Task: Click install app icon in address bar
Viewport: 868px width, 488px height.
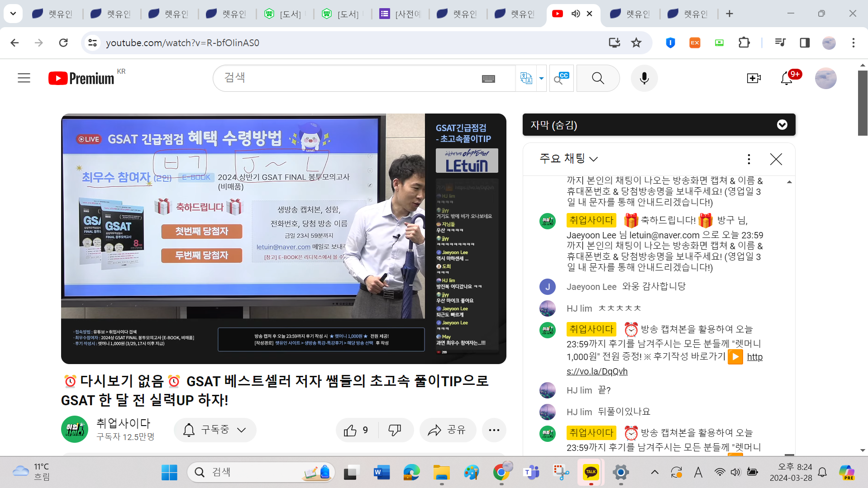Action: [x=614, y=43]
